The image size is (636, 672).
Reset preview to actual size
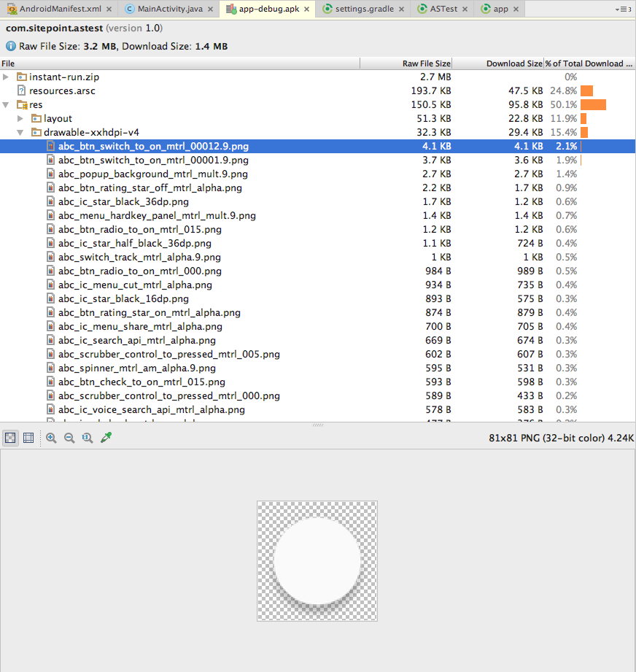tap(88, 438)
